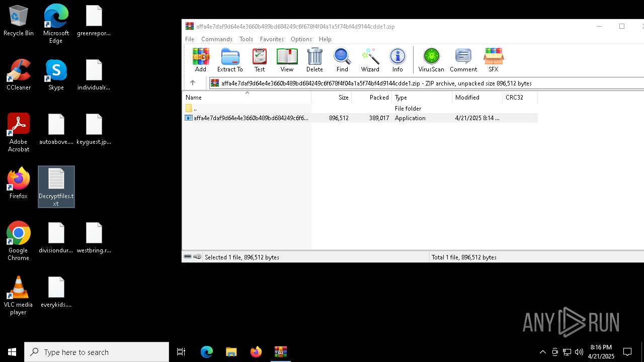This screenshot has height=362, width=644.
Task: Sort by the CRC32 column header
Action: [520, 98]
